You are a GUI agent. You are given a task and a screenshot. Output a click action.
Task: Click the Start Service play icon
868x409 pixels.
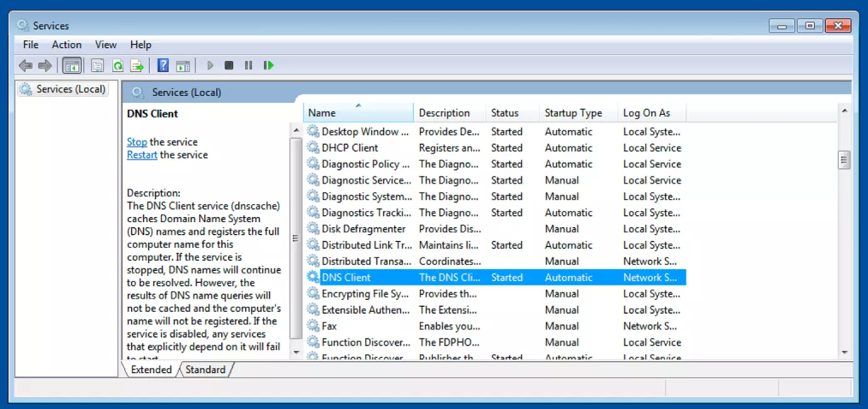pos(210,65)
